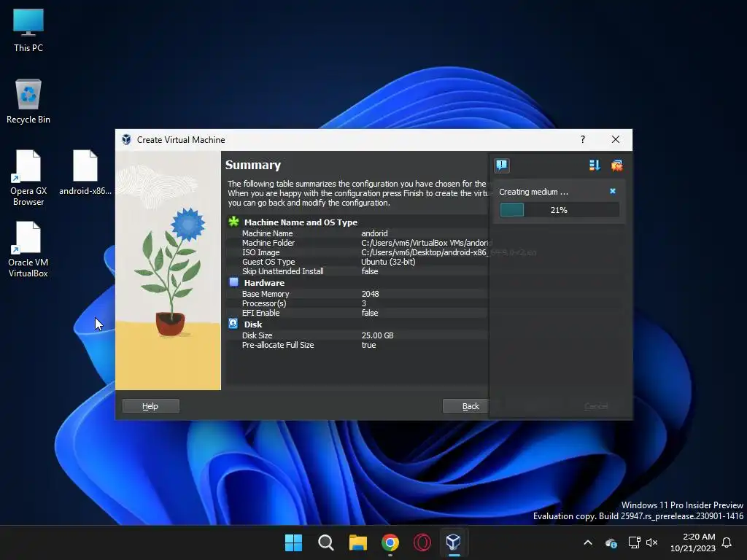The height and width of the screenshot is (560, 747).
Task: Click the 'Pre-allocate Full Size' label
Action: click(278, 345)
